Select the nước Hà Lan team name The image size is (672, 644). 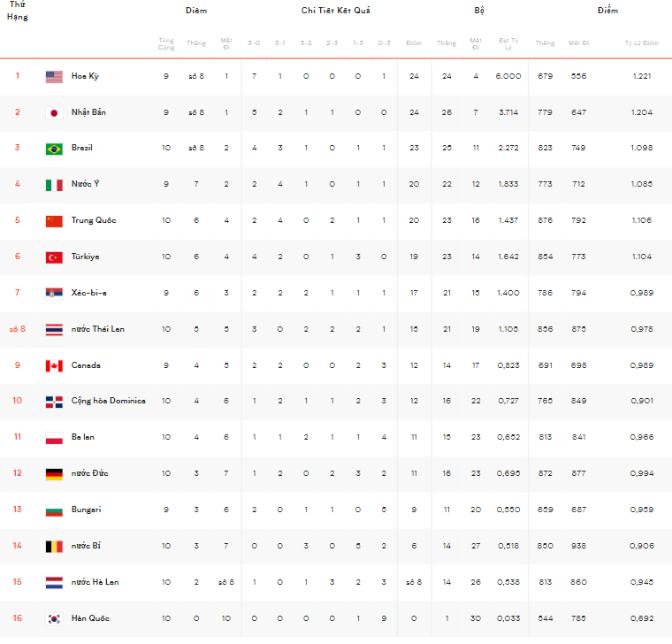(95, 582)
